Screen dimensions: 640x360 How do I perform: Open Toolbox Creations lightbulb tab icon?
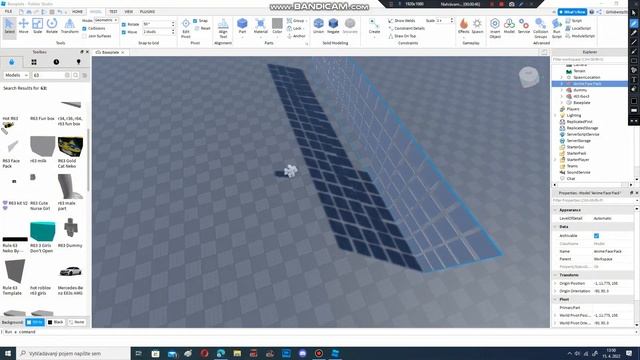pyautogui.click(x=78, y=62)
